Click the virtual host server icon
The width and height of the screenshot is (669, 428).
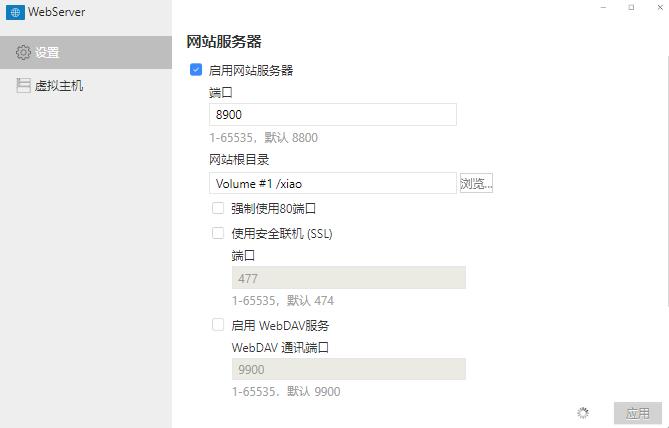point(23,86)
